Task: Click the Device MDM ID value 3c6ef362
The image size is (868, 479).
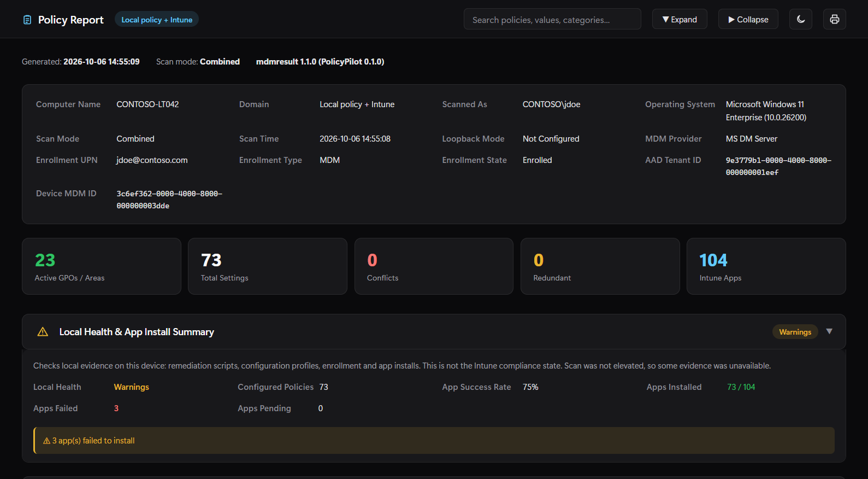Action: 169,200
